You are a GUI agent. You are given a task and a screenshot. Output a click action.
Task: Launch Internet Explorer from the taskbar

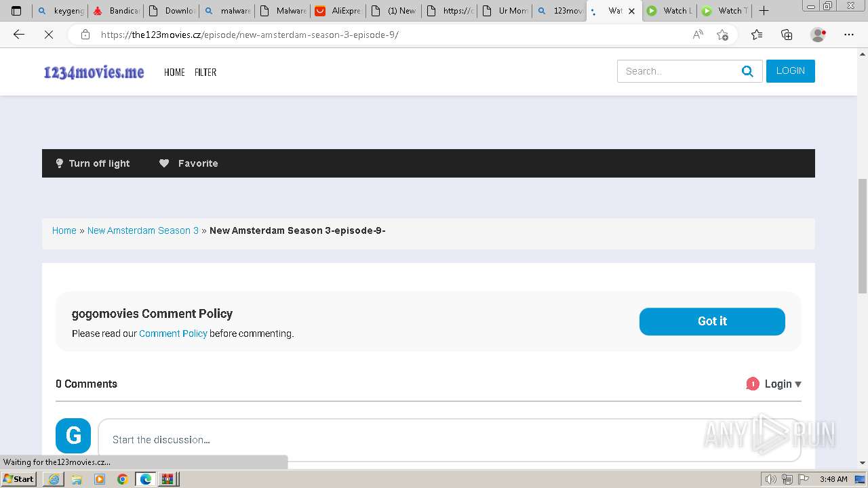pyautogui.click(x=54, y=479)
